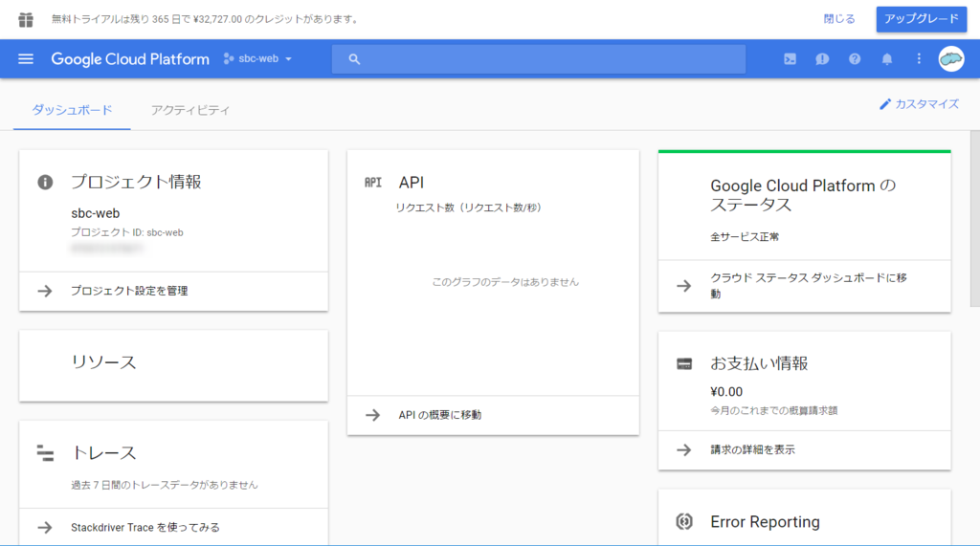Click the API card icon

[373, 183]
